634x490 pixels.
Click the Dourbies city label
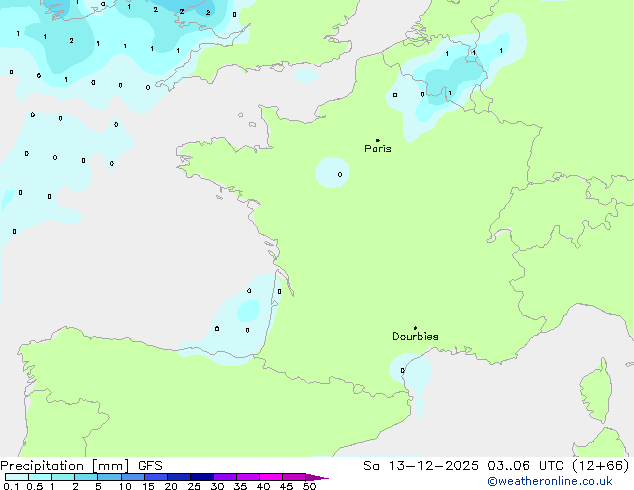(x=415, y=336)
